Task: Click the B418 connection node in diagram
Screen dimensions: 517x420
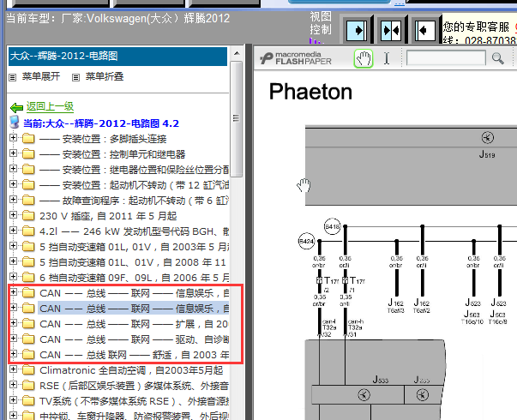Action: [x=332, y=226]
